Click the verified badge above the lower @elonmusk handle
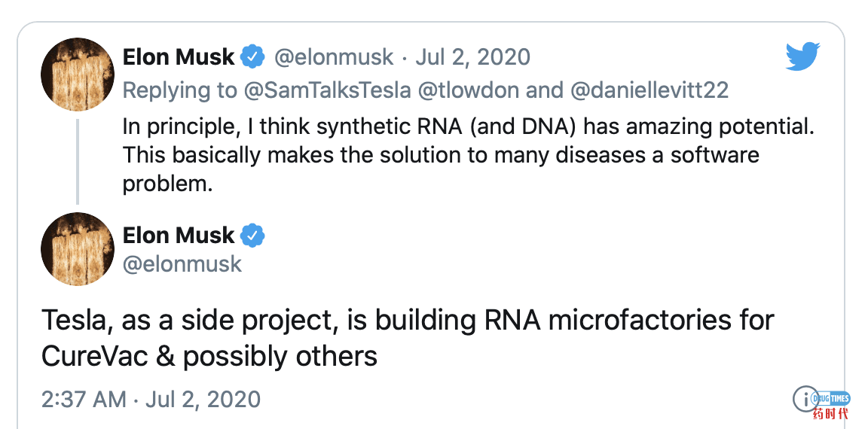 point(252,236)
